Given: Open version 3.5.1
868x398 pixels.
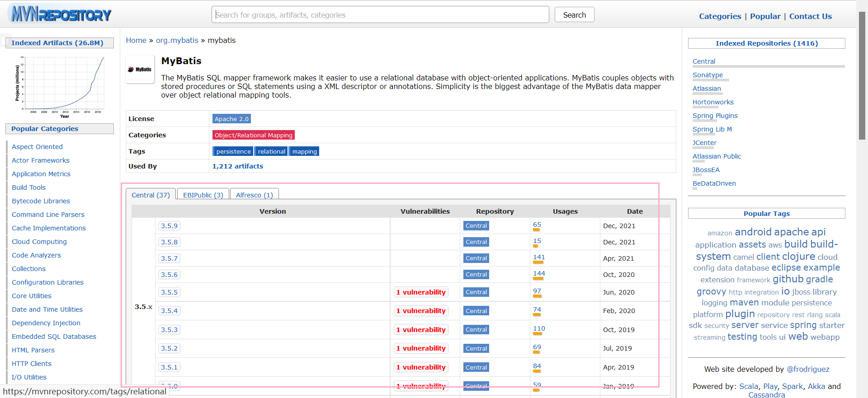Looking at the screenshot, I should pos(169,367).
